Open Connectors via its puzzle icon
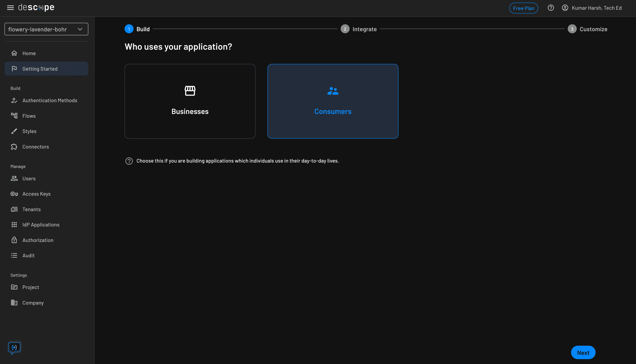 (x=14, y=147)
